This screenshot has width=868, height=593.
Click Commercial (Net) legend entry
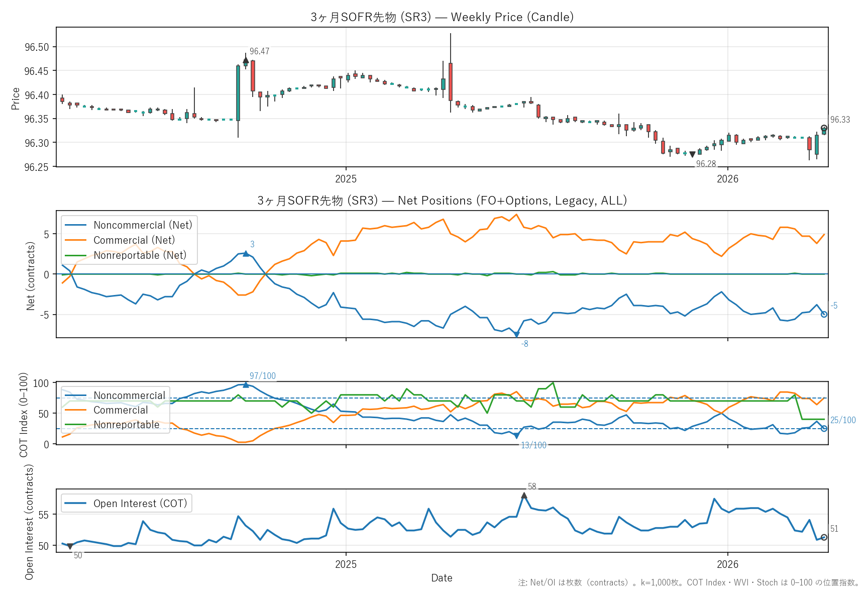134,240
